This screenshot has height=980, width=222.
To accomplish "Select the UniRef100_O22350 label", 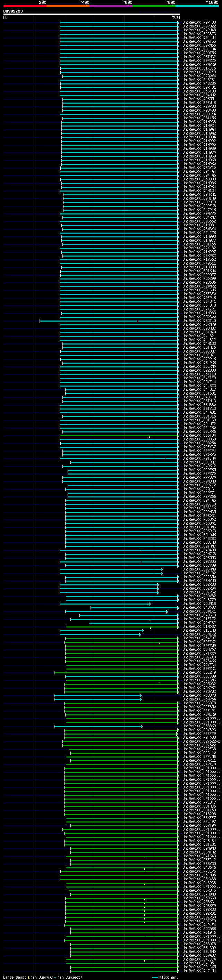I will coord(199,577).
